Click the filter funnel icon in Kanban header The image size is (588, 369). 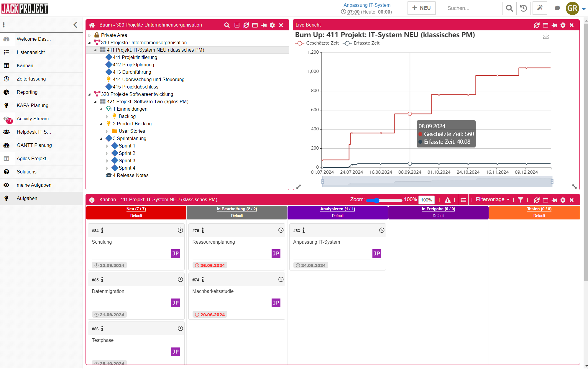tap(520, 200)
